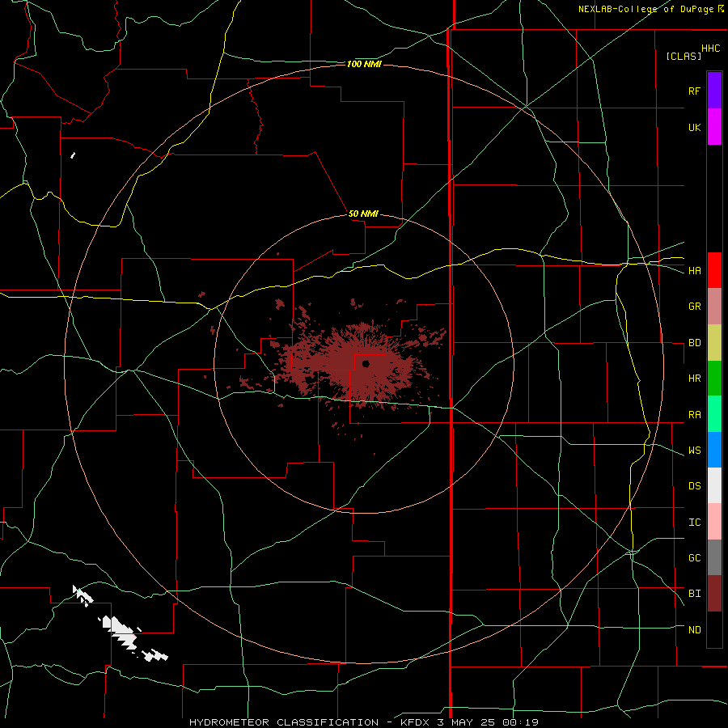Viewport: 728px width, 728px height.
Task: Click the HR green legend swatch
Action: [714, 379]
